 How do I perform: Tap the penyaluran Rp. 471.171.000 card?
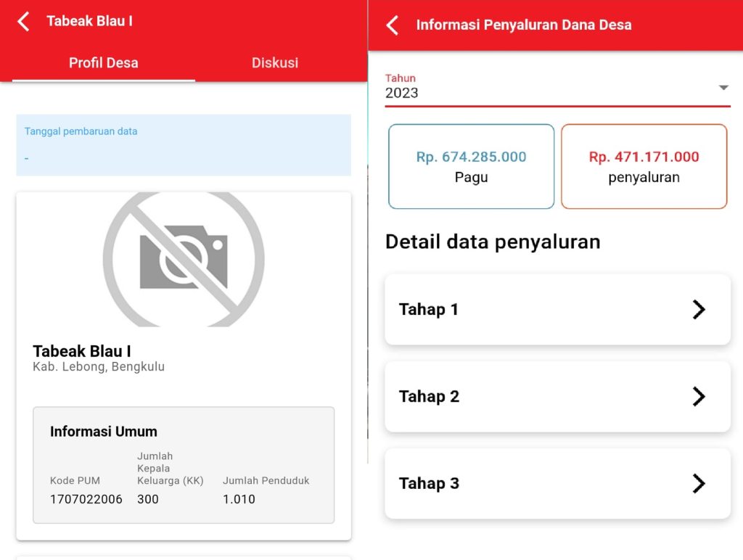[x=644, y=166]
